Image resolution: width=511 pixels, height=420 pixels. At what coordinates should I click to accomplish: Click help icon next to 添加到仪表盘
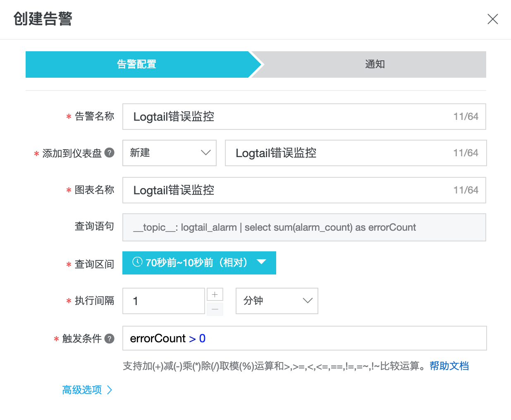click(x=109, y=153)
